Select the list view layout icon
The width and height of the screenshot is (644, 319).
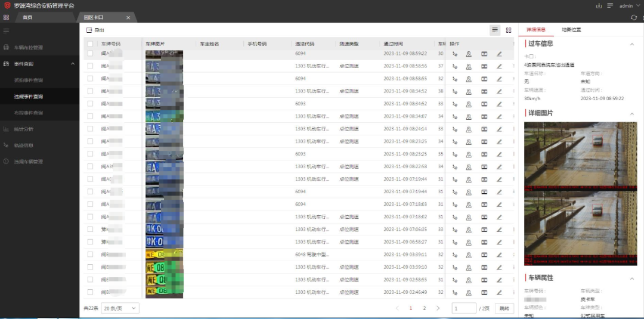[494, 30]
